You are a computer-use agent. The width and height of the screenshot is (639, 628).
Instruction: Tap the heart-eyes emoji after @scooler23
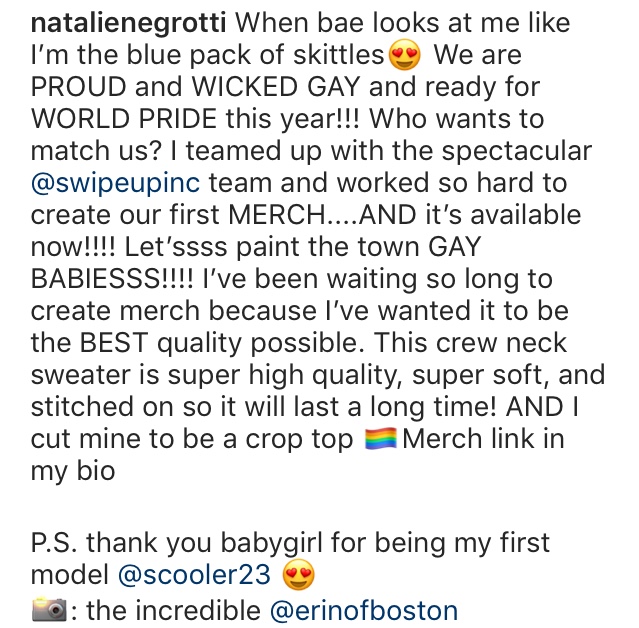point(299,575)
